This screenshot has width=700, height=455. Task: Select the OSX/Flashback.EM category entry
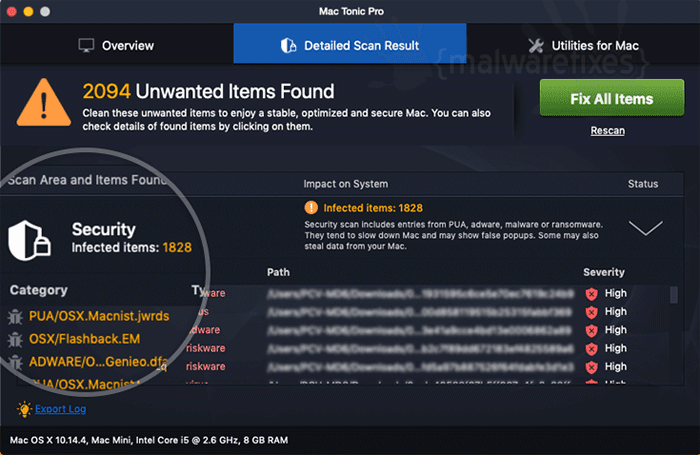[84, 339]
